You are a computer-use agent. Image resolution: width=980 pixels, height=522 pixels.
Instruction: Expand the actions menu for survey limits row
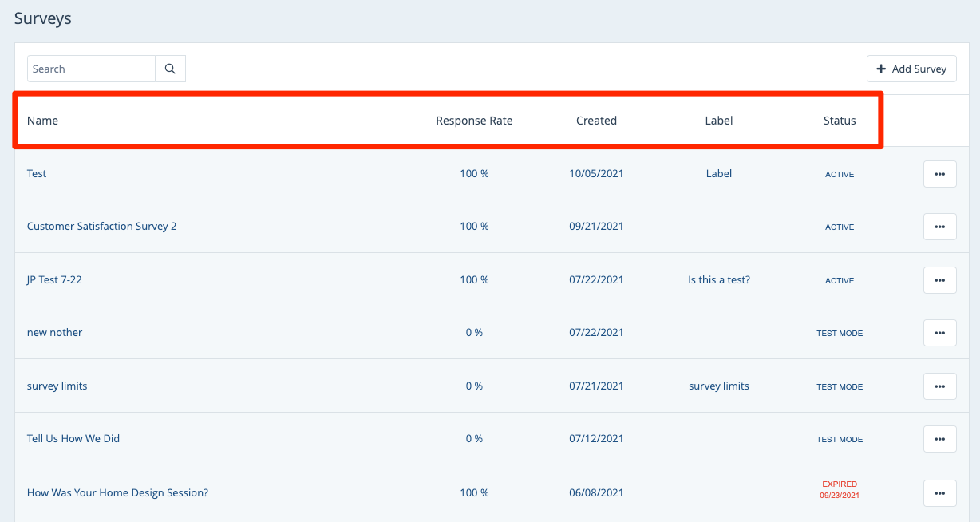click(939, 386)
